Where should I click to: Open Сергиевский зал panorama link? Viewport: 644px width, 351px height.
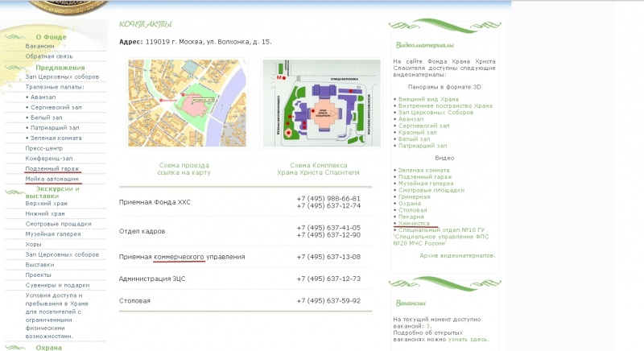click(424, 126)
